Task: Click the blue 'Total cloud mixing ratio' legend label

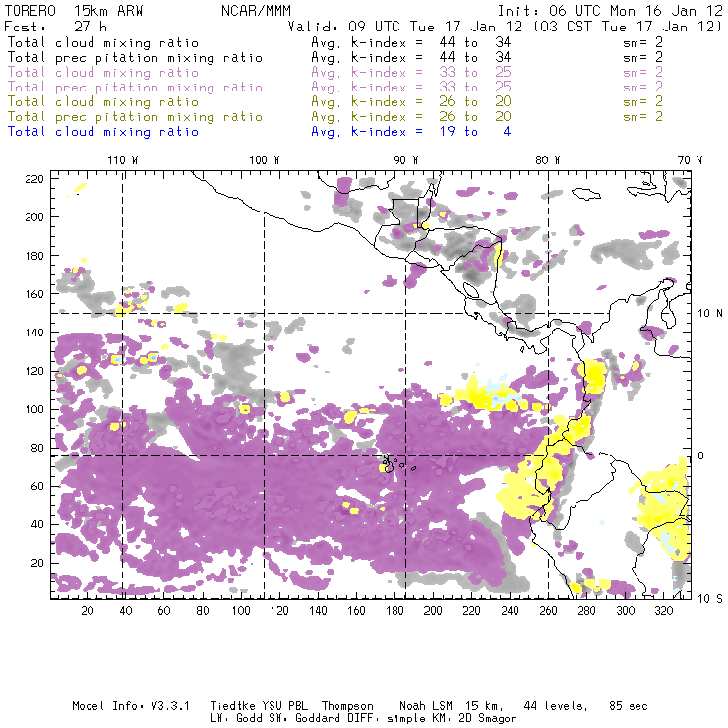Action: point(103,132)
